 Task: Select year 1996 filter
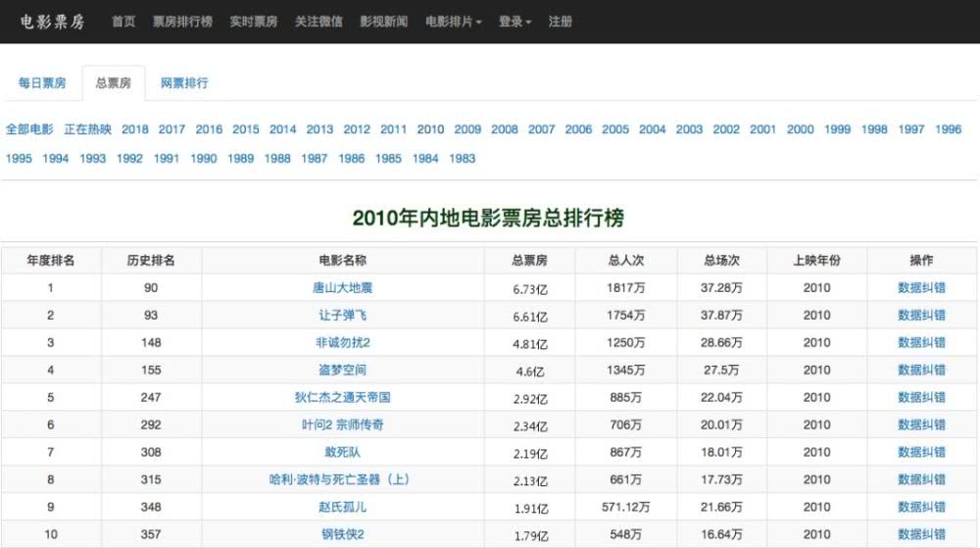coord(948,128)
